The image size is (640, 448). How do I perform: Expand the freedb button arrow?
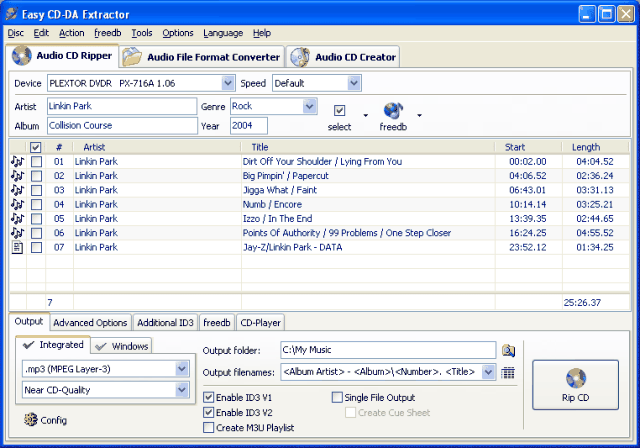coord(419,115)
